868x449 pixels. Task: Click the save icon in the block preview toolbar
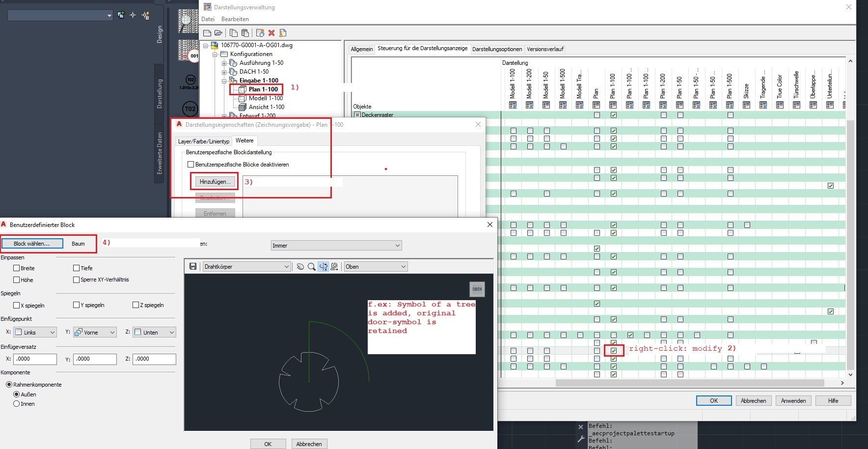click(x=193, y=266)
